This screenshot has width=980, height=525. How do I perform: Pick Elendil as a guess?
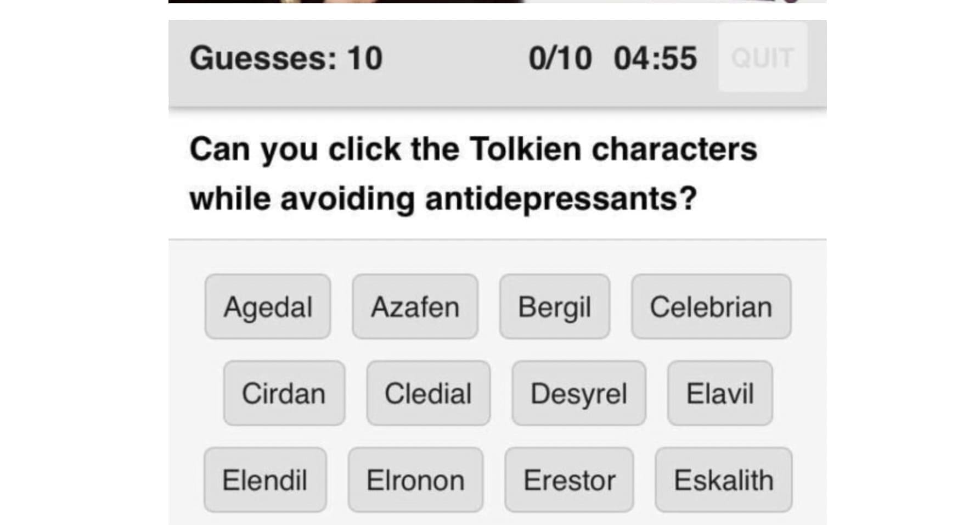click(x=264, y=480)
